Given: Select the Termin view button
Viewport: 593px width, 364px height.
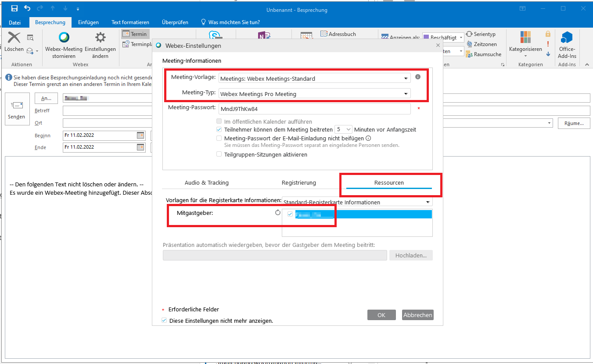Looking at the screenshot, I should coord(135,34).
